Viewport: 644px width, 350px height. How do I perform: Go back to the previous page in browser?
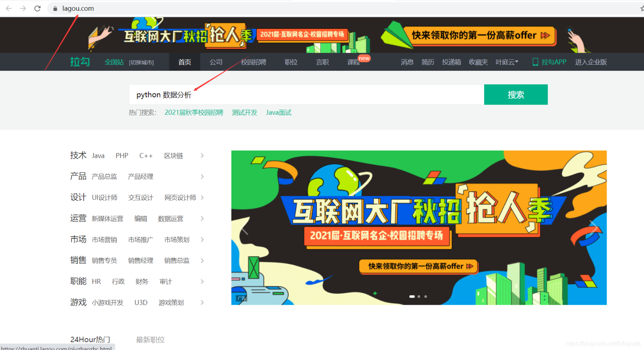[9, 8]
